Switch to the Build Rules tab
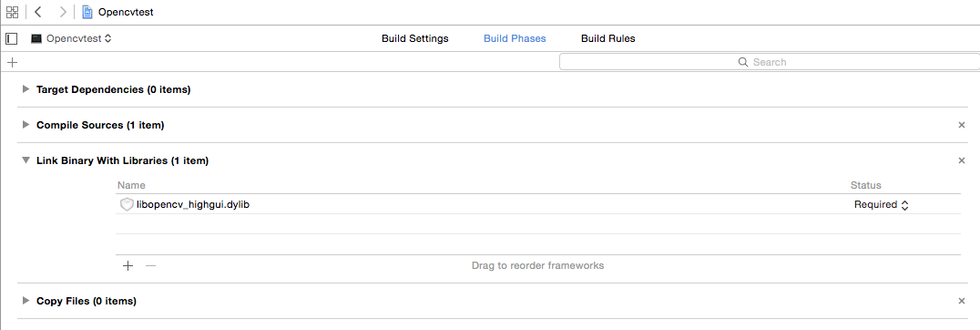Image resolution: width=980 pixels, height=330 pixels. [x=608, y=38]
